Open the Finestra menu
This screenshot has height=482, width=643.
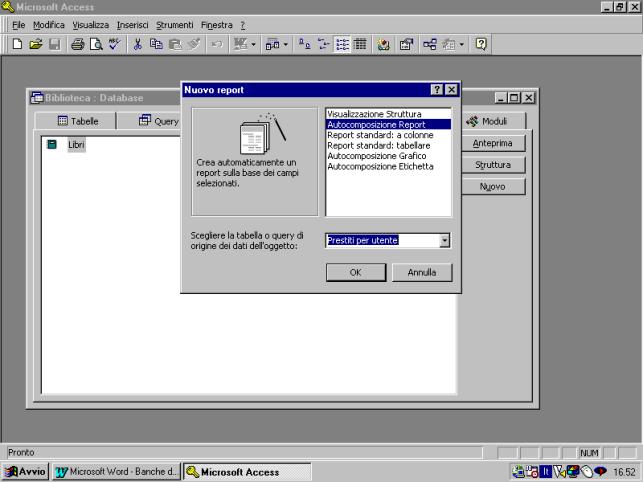pyautogui.click(x=217, y=25)
